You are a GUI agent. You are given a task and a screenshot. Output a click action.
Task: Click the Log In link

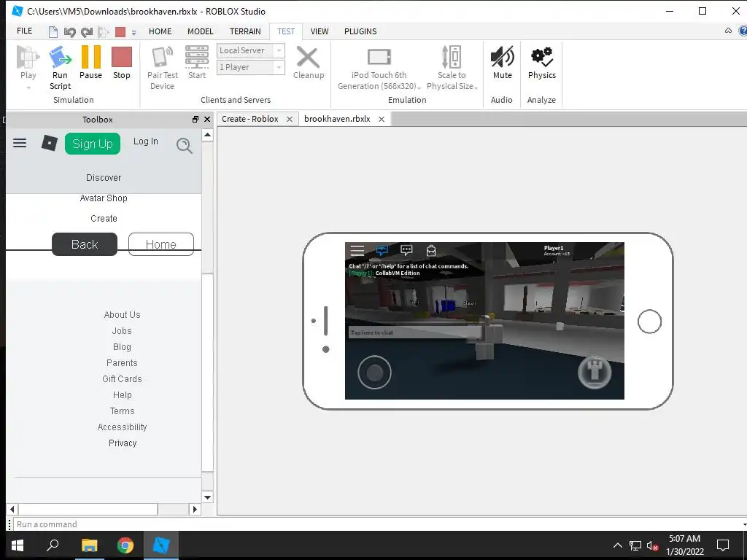pyautogui.click(x=145, y=141)
